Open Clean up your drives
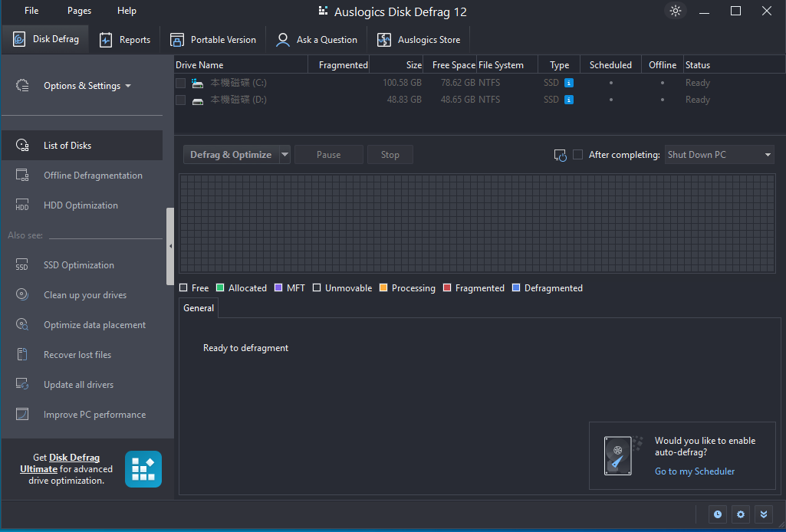This screenshot has width=786, height=532. point(84,295)
